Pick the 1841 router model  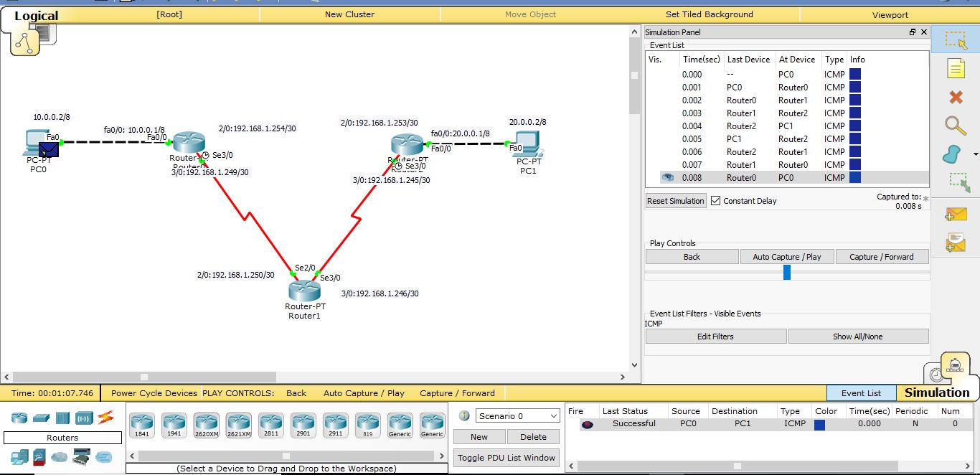[x=141, y=425]
